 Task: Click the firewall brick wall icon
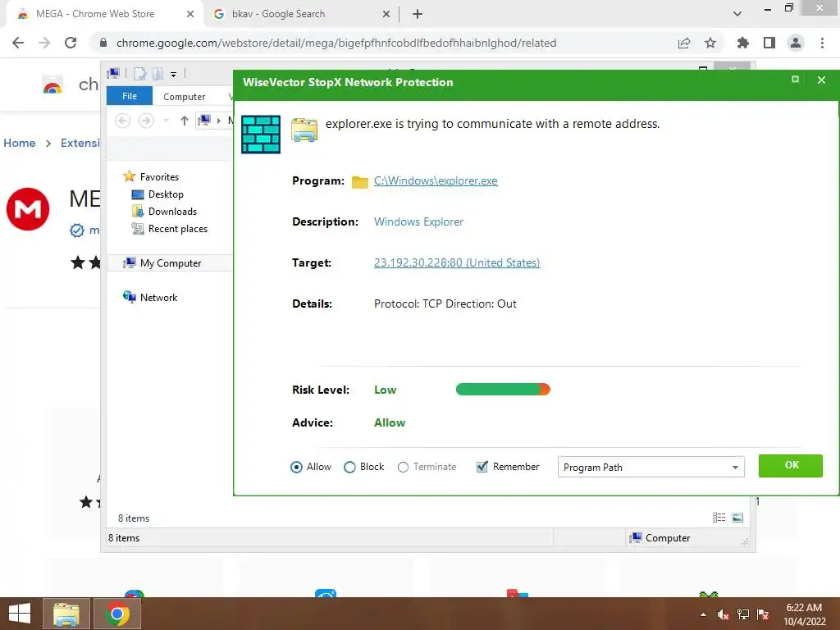[261, 135]
